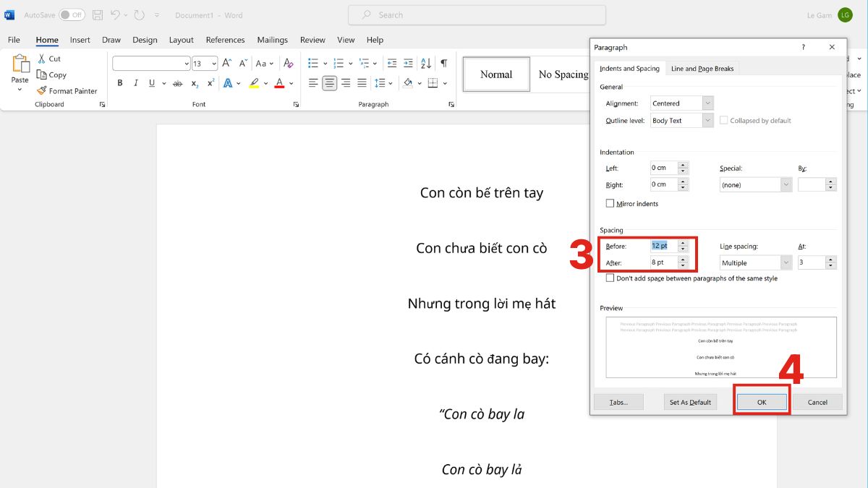Activate the Format Painter brush
The height and width of the screenshot is (488, 868).
click(41, 90)
